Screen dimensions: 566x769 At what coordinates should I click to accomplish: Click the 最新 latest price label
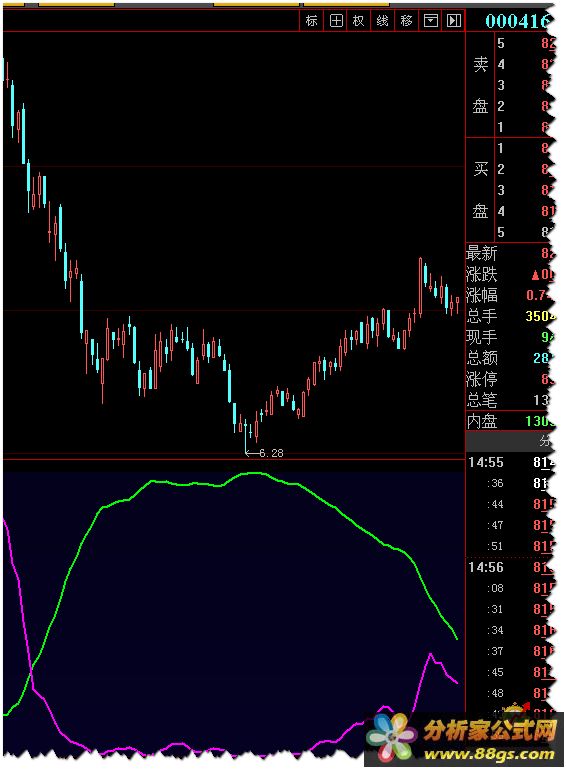click(x=482, y=254)
